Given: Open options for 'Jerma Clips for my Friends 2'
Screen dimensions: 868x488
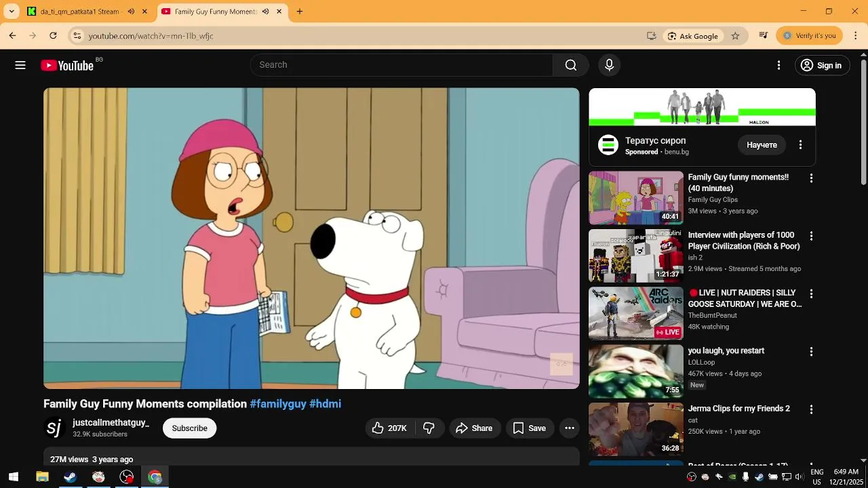Looking at the screenshot, I should [x=811, y=410].
